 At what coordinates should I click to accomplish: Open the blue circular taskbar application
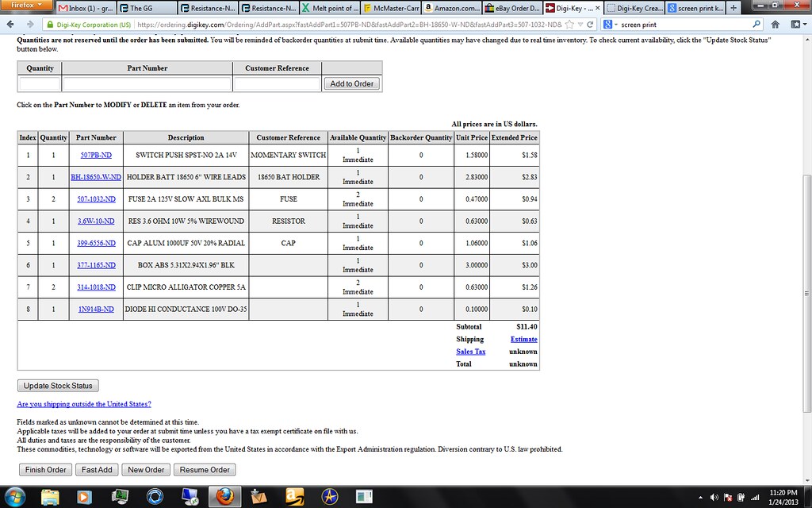click(155, 497)
